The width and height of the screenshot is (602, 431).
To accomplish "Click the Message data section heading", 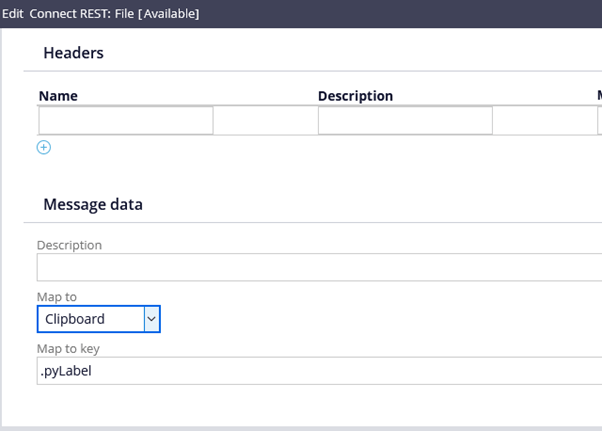I will pyautogui.click(x=93, y=204).
